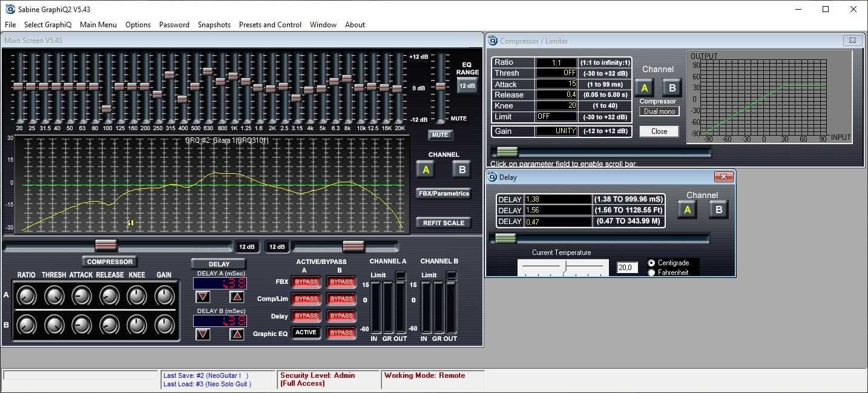This screenshot has width=868, height=393.
Task: Select channel A in the Delay window
Action: [x=686, y=210]
